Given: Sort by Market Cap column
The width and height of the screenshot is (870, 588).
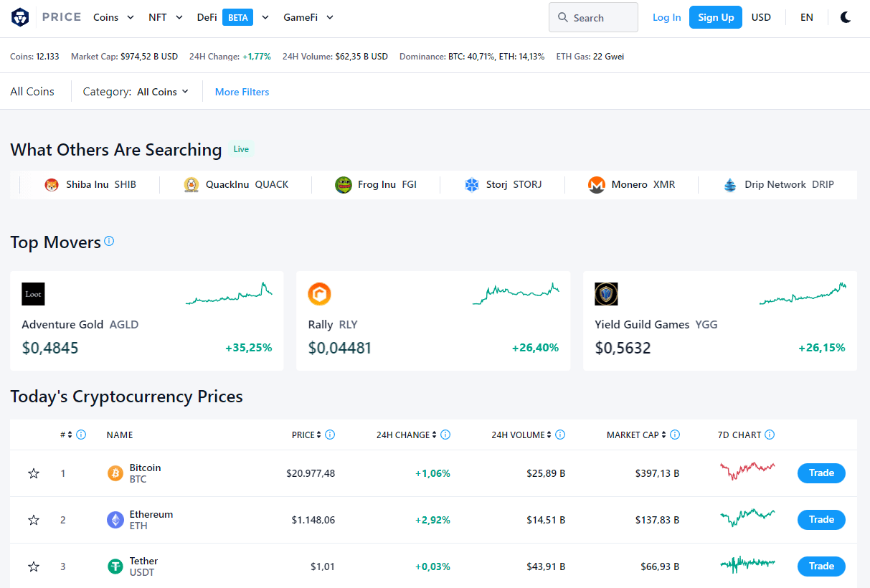Looking at the screenshot, I should coord(636,435).
